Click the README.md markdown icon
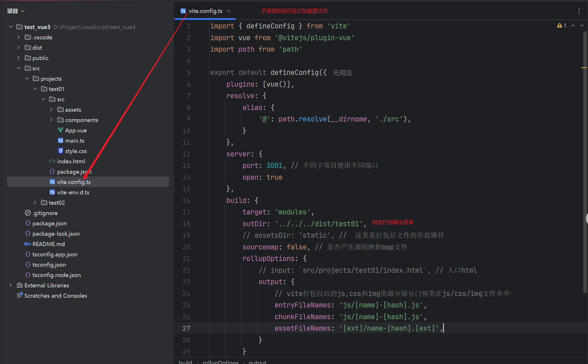The image size is (588, 364). pos(28,244)
